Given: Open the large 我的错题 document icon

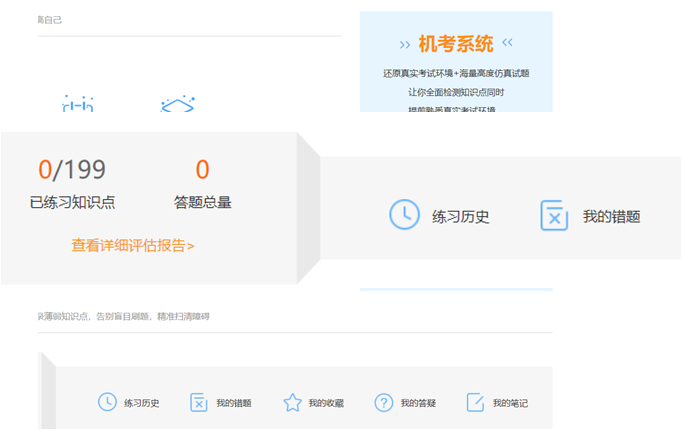Looking at the screenshot, I should [x=554, y=215].
